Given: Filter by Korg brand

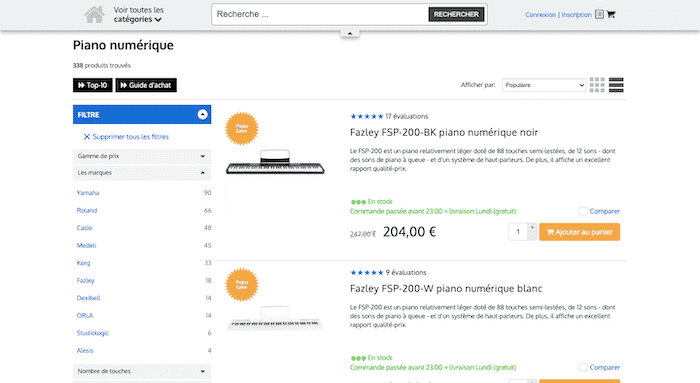Looking at the screenshot, I should 83,263.
